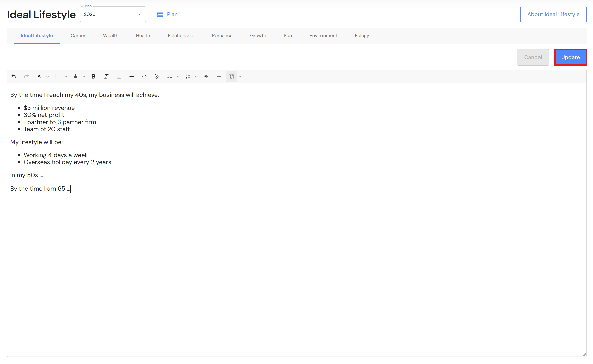Switch to the Career tab
This screenshot has height=364, width=593.
click(x=78, y=36)
